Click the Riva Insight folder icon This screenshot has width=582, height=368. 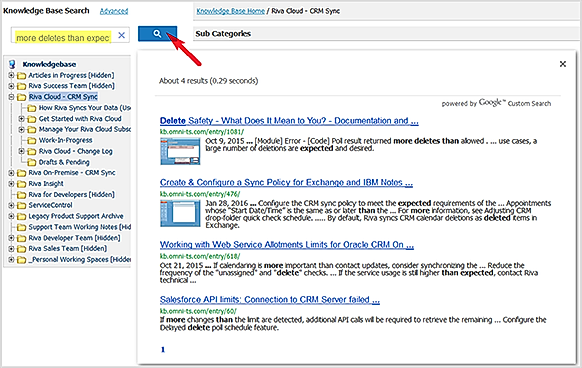[22, 184]
